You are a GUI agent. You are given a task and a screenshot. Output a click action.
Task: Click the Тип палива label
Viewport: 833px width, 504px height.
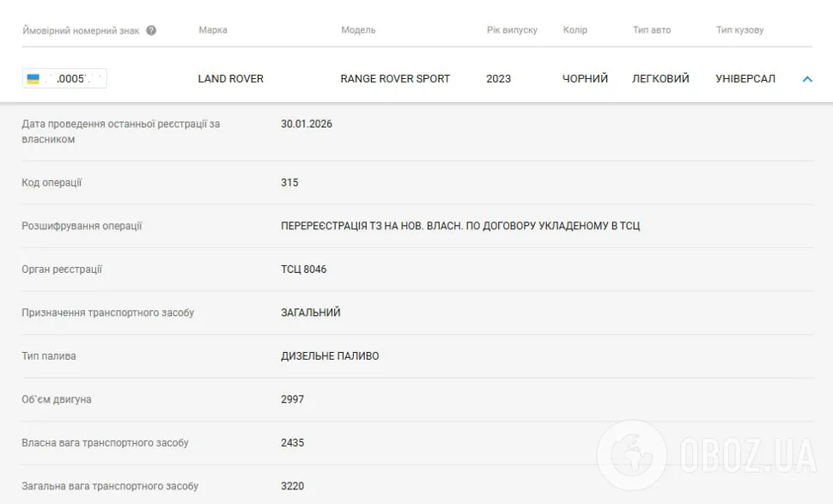coord(49,355)
